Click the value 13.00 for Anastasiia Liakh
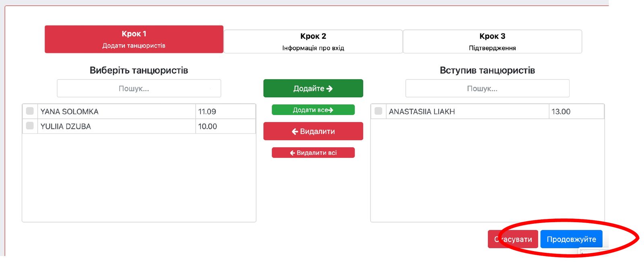The width and height of the screenshot is (644, 262). [561, 111]
